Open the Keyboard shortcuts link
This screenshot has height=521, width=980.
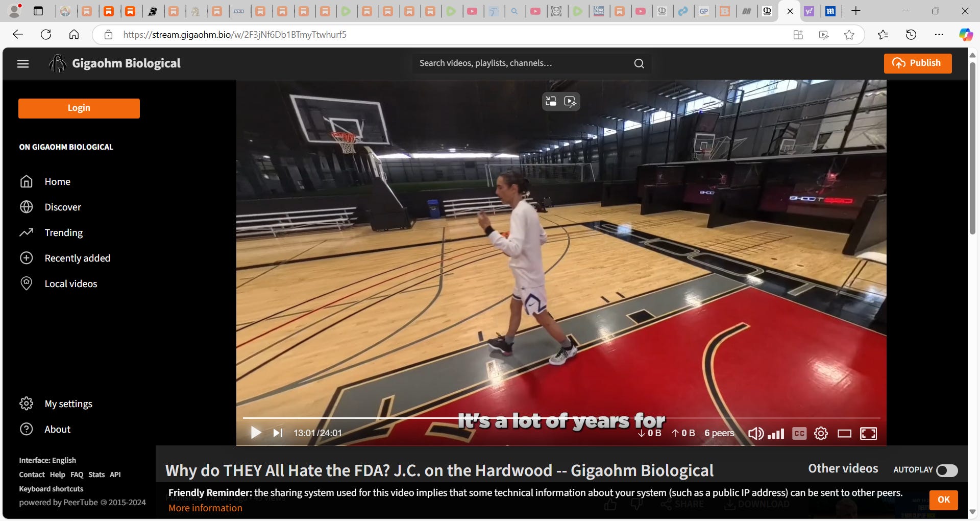[51, 489]
